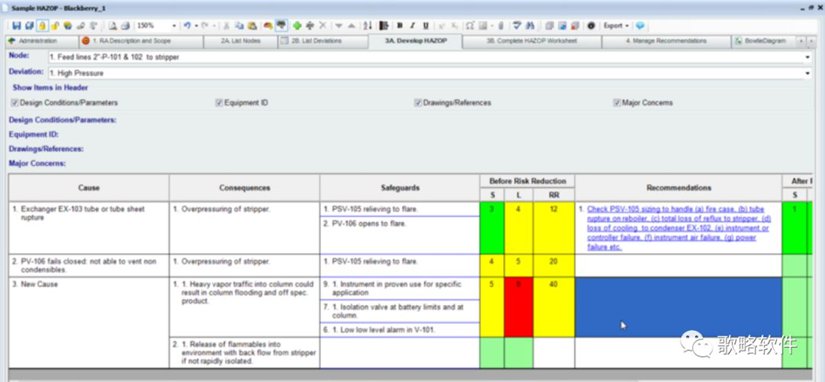This screenshot has height=382, width=825.
Task: Click the Recommendations column header
Action: 678,187
